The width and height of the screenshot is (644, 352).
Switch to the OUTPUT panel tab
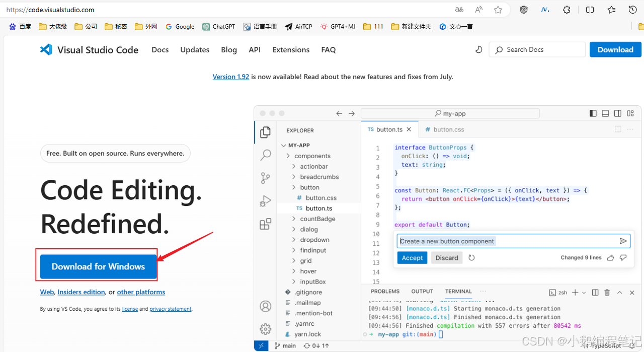click(422, 292)
